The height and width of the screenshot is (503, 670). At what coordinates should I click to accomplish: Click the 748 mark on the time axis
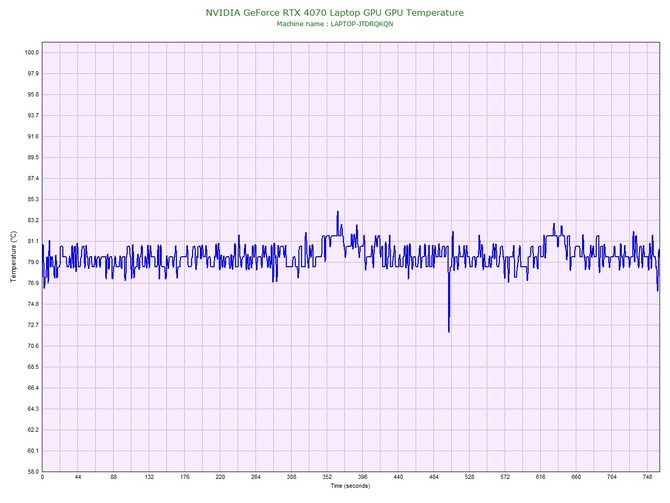tap(647, 478)
